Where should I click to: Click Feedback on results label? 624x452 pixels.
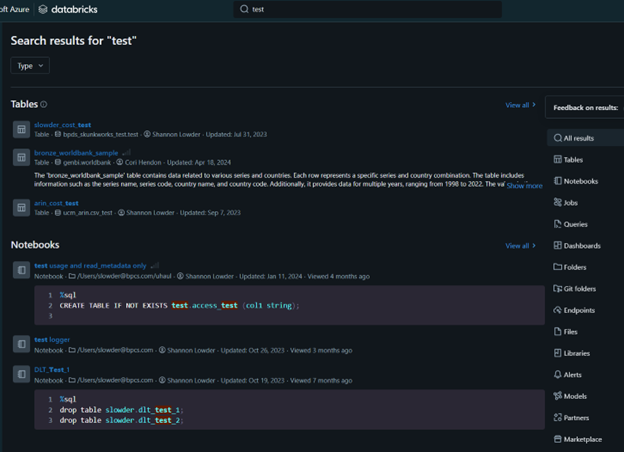[586, 107]
